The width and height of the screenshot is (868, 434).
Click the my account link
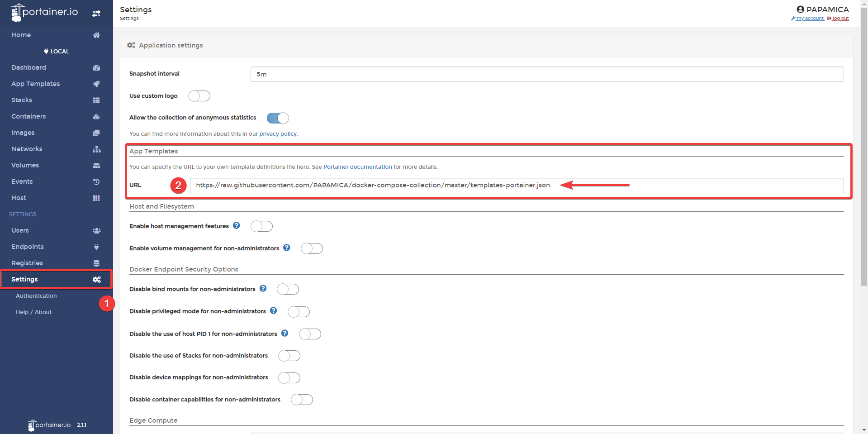(807, 19)
